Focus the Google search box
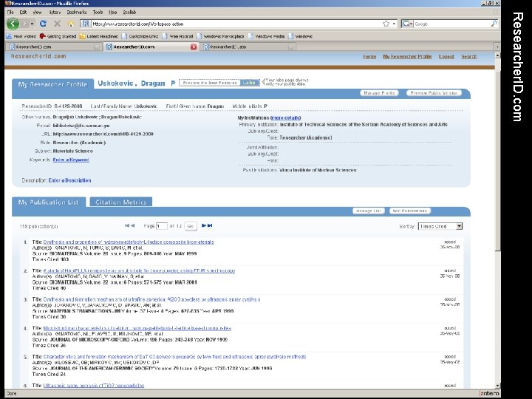This screenshot has width=532, height=399. [451, 24]
